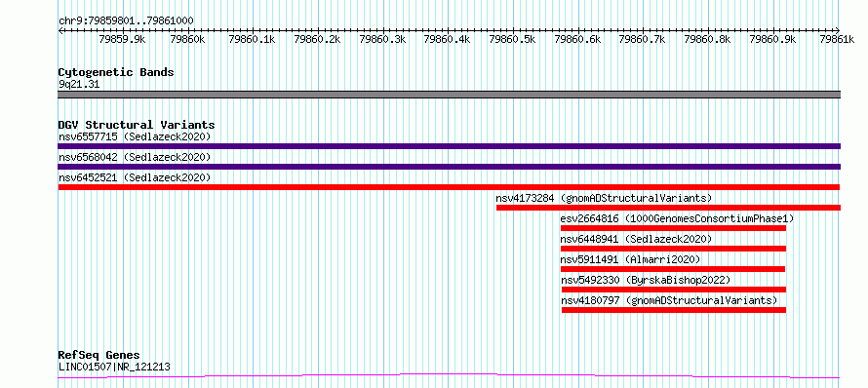Click the nsv6557715 (Sedlazeck2020) label
The width and height of the screenshot is (868, 388).
click(x=135, y=136)
